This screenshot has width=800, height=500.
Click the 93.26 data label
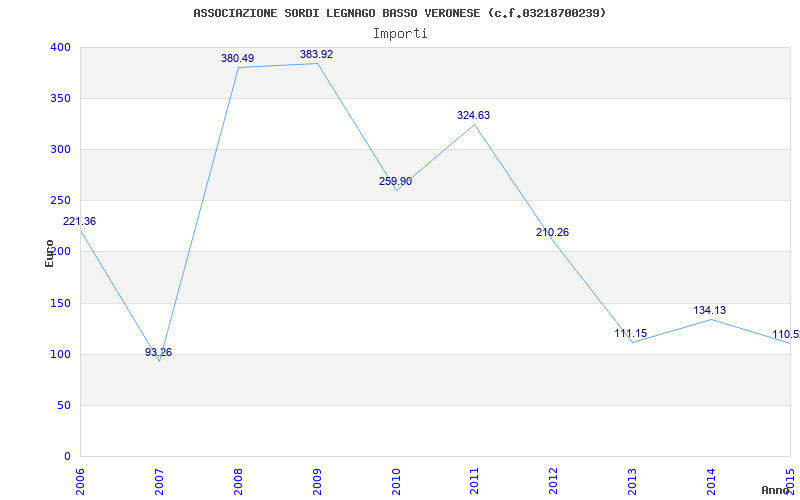pyautogui.click(x=158, y=352)
